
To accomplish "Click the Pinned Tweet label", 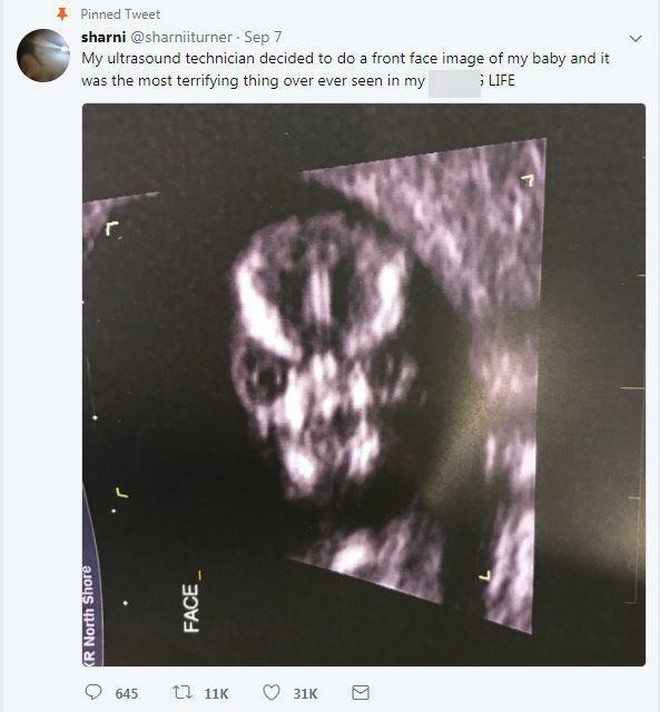I will point(120,15).
